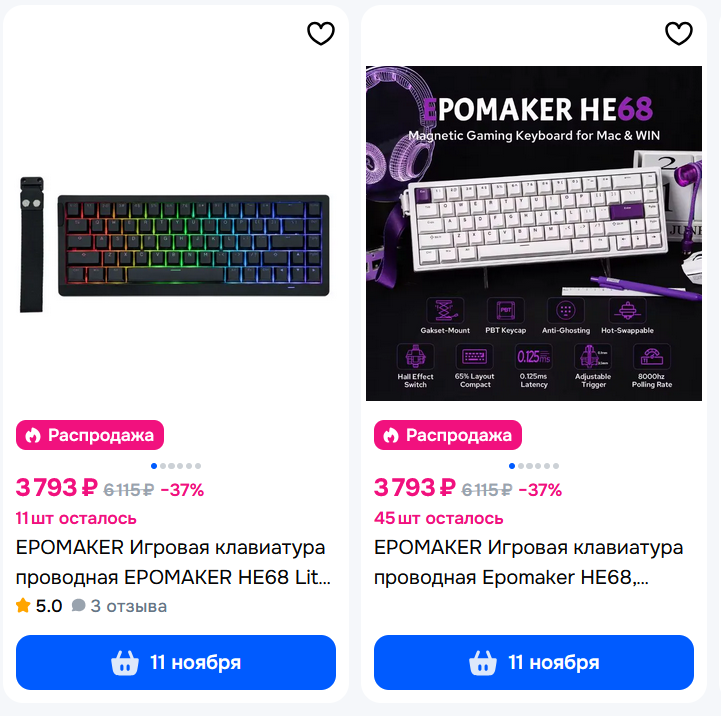Favorite the white Epomaker HE68 keyboard
This screenshot has width=721, height=716.
[x=679, y=34]
